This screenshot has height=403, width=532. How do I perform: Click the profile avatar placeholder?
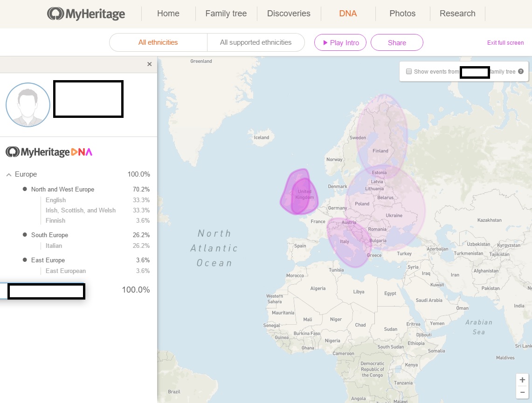pyautogui.click(x=28, y=105)
